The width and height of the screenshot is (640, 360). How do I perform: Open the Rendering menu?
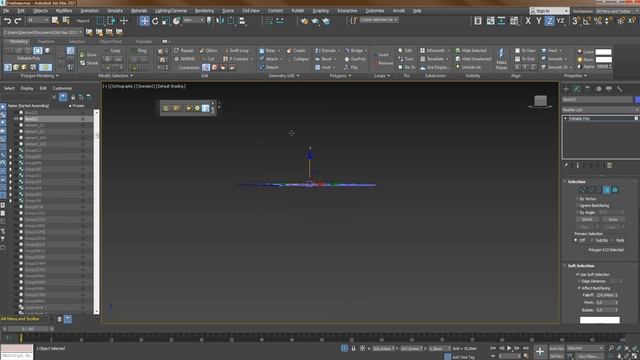coord(204,11)
